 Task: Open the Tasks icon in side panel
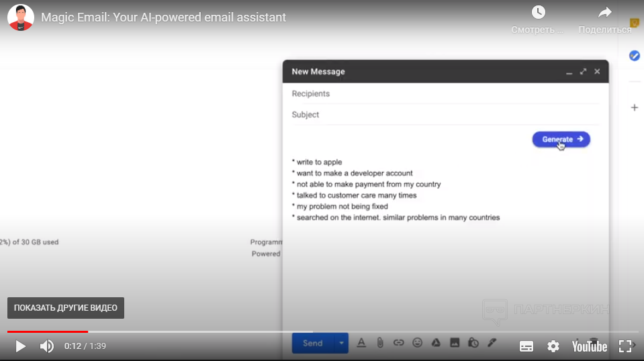click(x=634, y=56)
